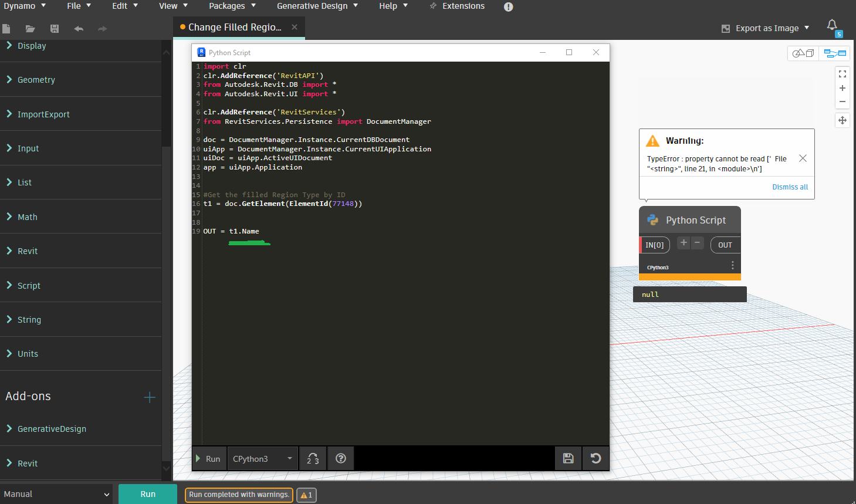
Task: Open the notifications bell icon
Action: (x=832, y=25)
